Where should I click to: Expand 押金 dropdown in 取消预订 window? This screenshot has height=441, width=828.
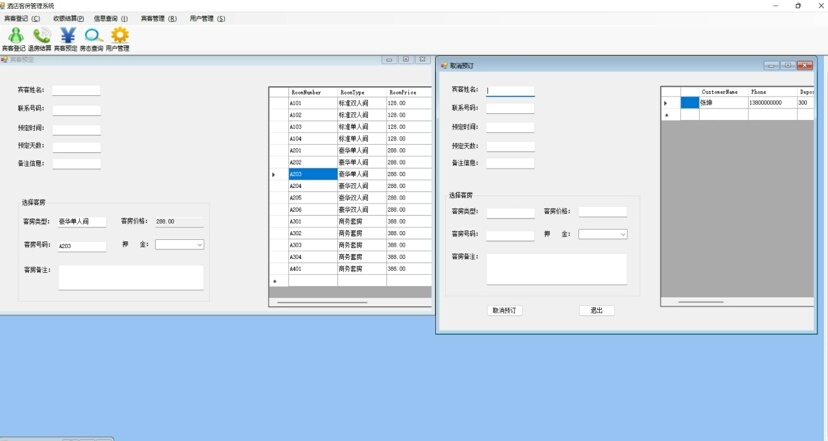(623, 234)
